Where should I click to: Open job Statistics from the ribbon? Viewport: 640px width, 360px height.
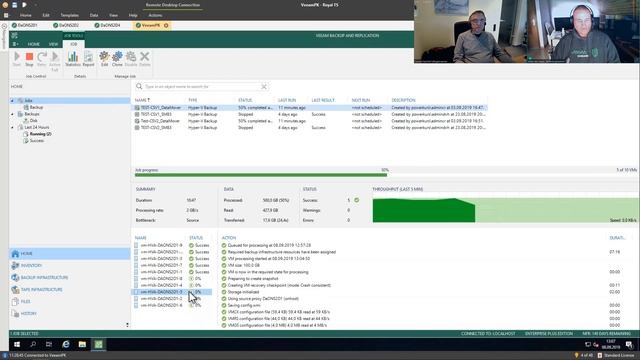[73, 59]
